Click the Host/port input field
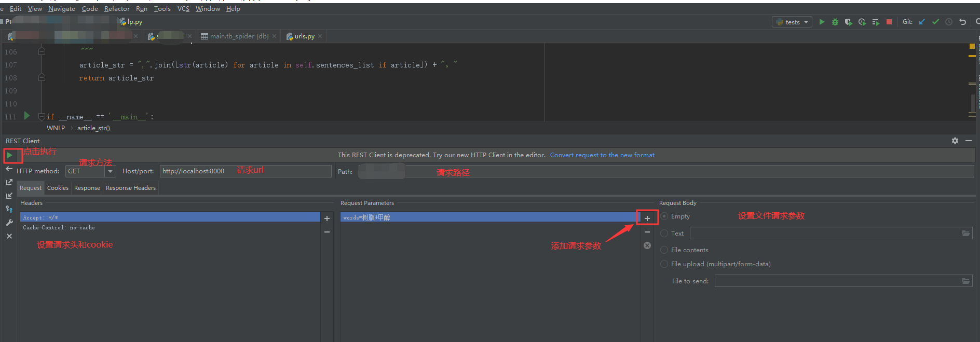 246,171
